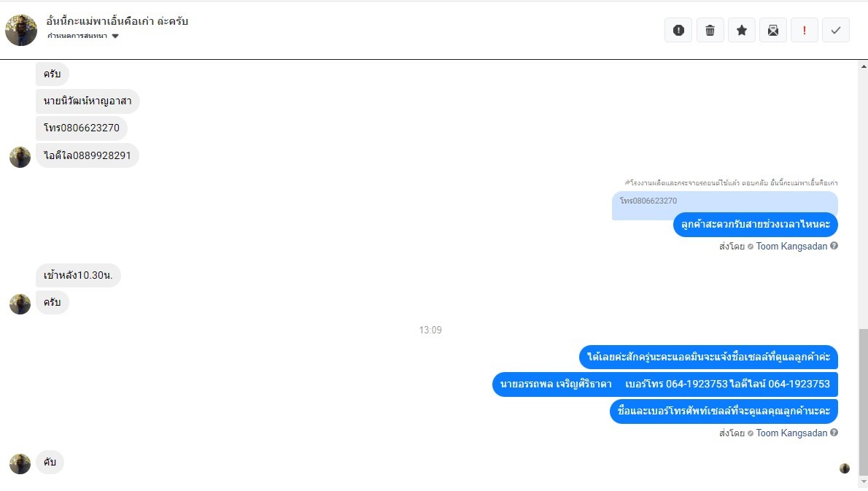868x491 pixels.
Task: Expand the กำหนดการสนทนา dropdown arrow
Action: pos(115,36)
